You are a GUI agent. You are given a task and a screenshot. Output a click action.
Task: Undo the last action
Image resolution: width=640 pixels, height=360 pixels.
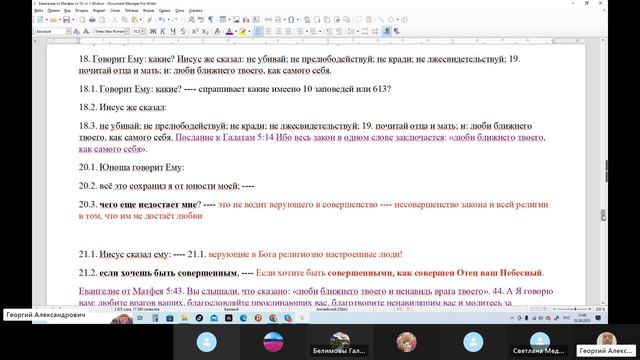click(x=162, y=20)
